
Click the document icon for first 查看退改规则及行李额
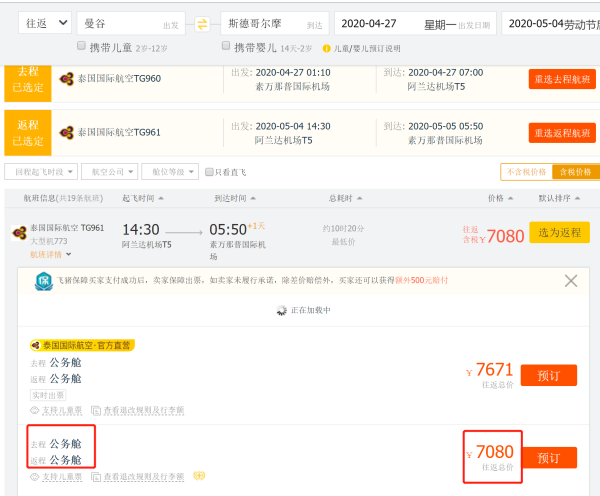(x=96, y=411)
